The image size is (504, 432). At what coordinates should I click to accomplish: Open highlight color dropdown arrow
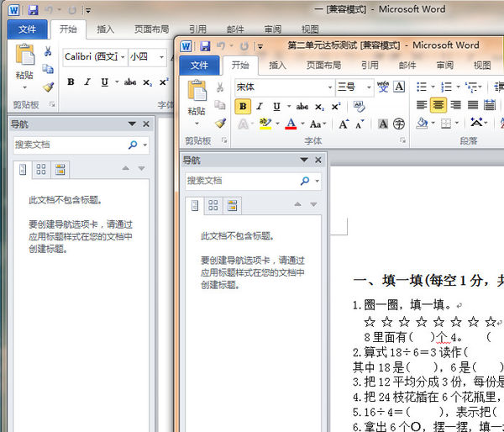point(277,124)
